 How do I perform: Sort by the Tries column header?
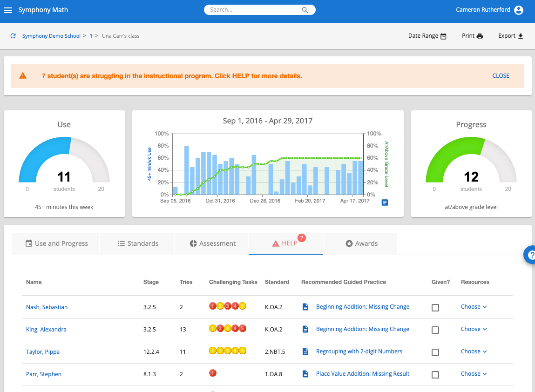[x=186, y=282]
